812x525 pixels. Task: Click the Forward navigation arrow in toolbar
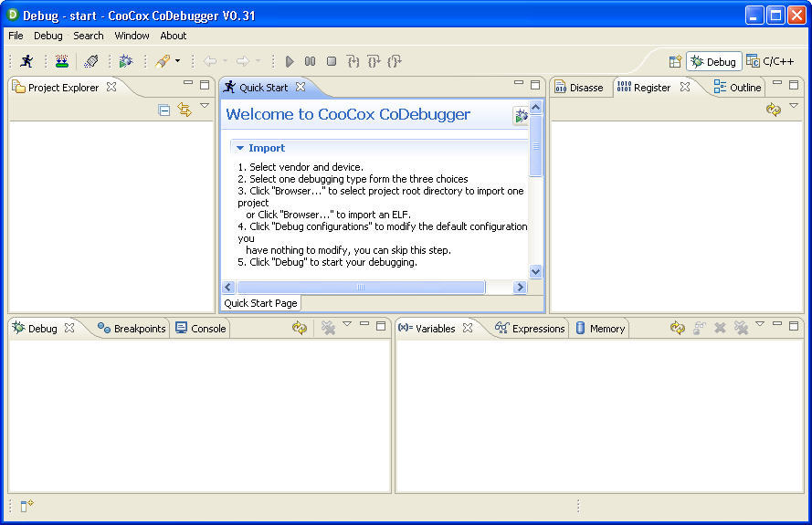(243, 61)
